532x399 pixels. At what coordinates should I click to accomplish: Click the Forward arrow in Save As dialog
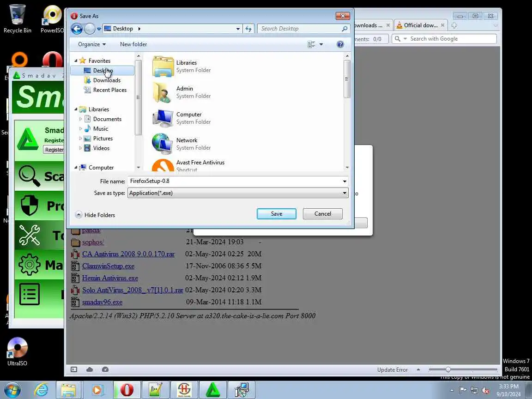[90, 29]
